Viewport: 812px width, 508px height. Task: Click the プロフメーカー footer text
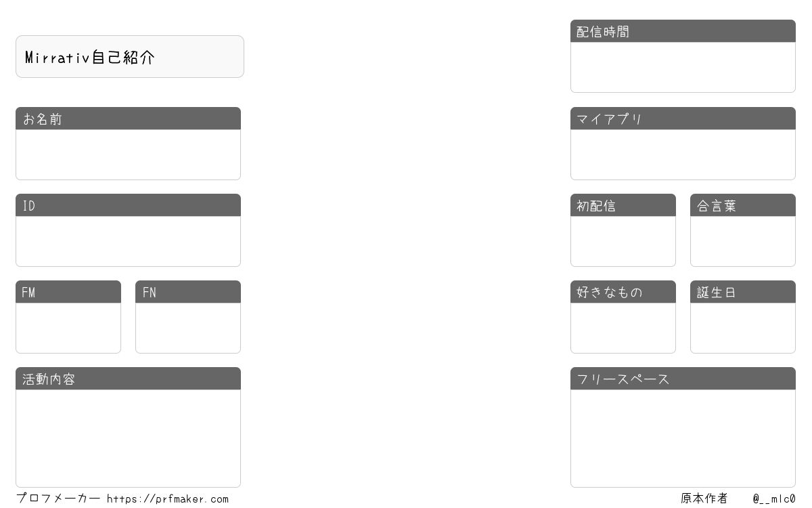[x=58, y=499]
